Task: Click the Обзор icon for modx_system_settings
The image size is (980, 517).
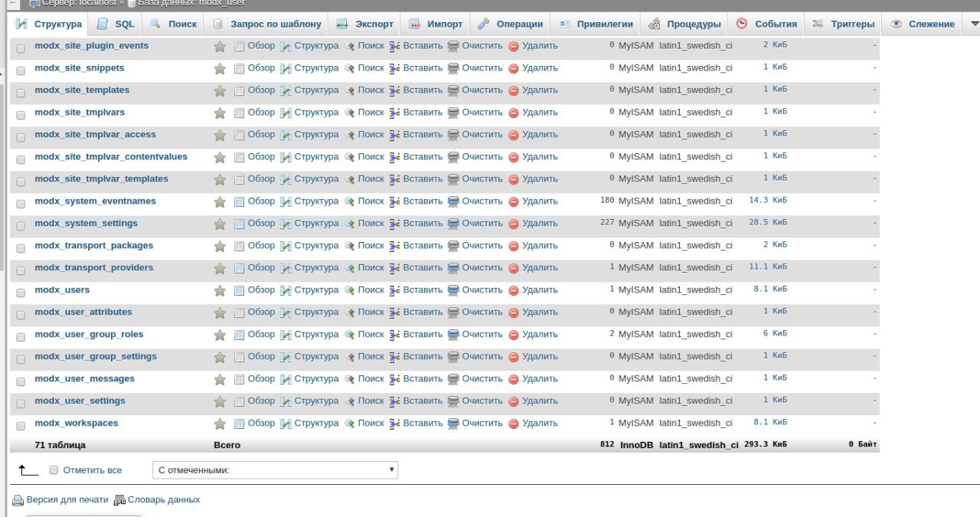Action: tap(239, 224)
